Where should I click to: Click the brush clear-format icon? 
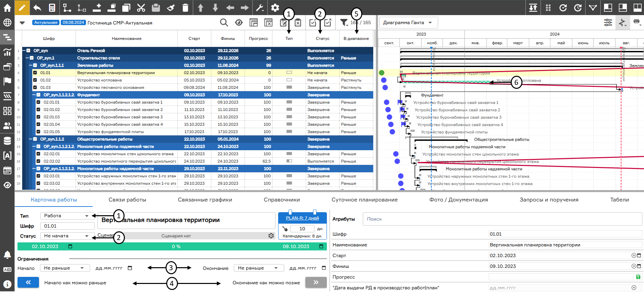171,7
